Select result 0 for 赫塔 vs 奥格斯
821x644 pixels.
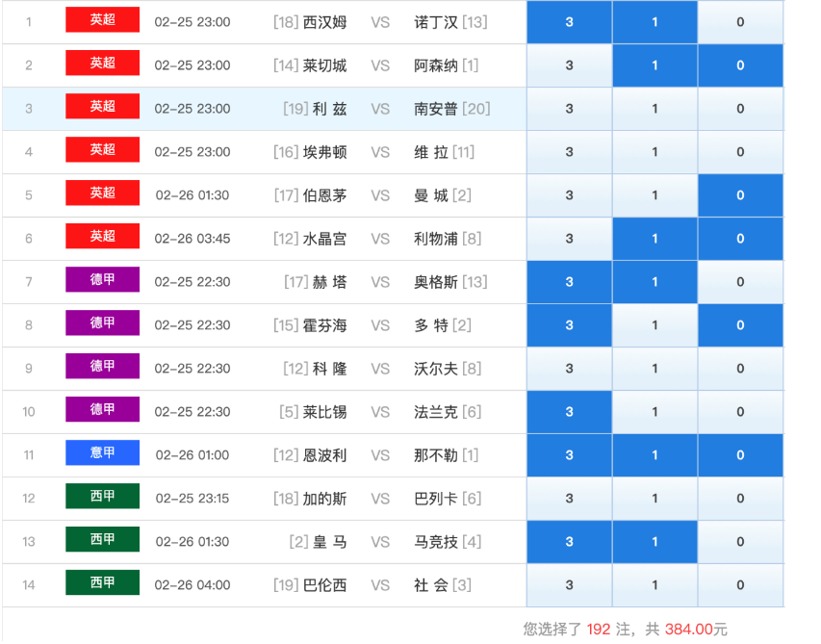[x=740, y=282]
